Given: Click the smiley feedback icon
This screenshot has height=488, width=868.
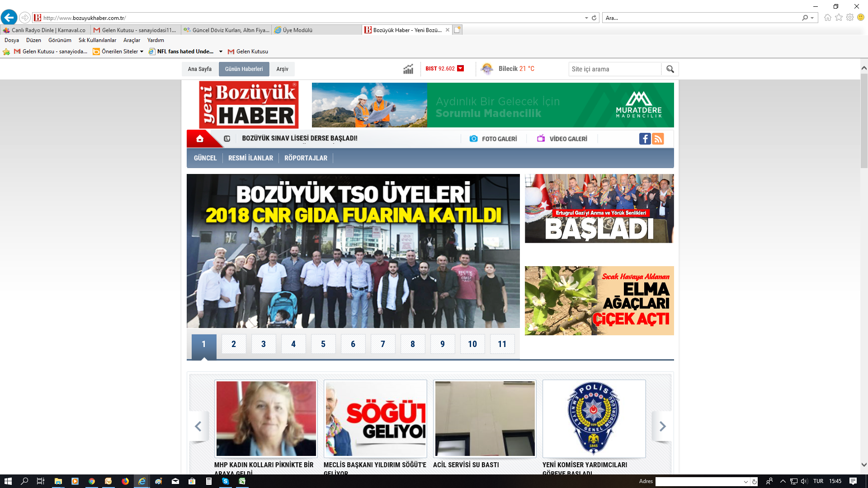Looking at the screenshot, I should coord(861,18).
